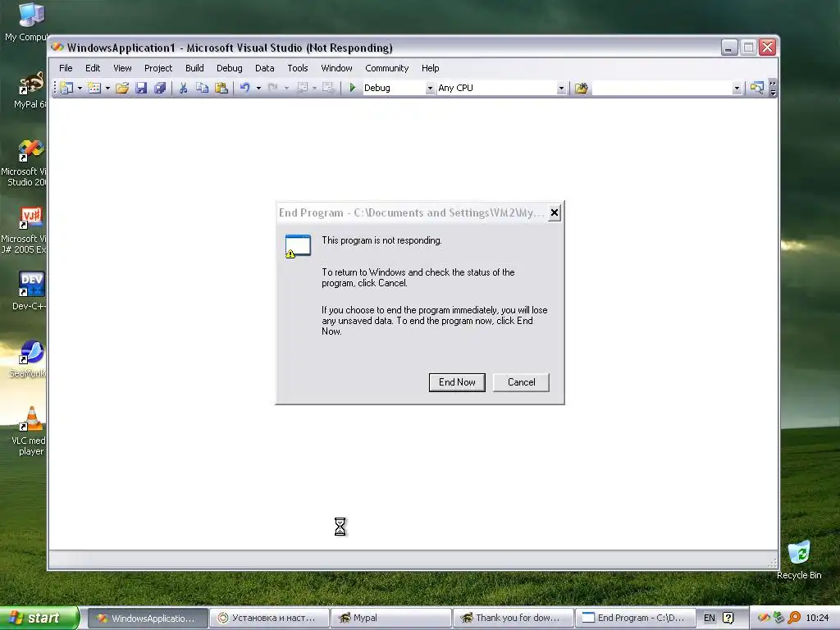This screenshot has height=630, width=840.
Task: Click the Redo arrow icon
Action: pos(272,88)
